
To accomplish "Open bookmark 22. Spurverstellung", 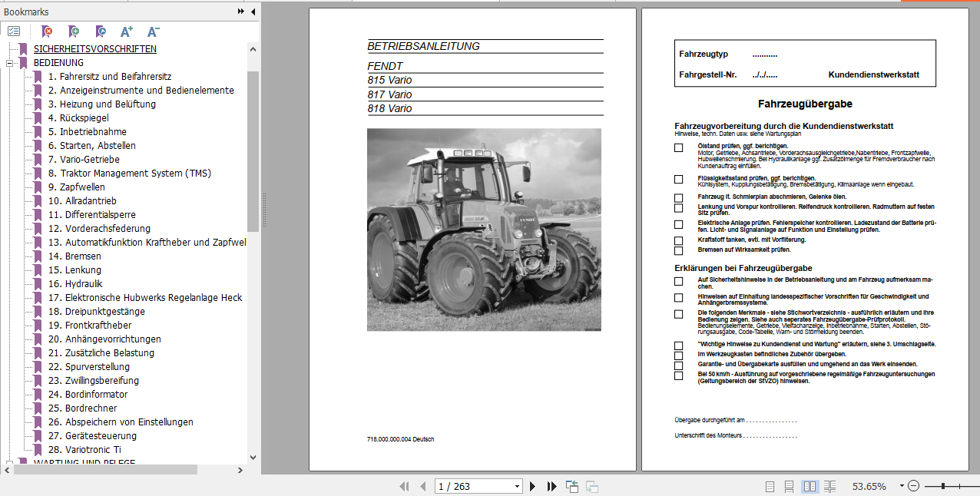I will 88,366.
